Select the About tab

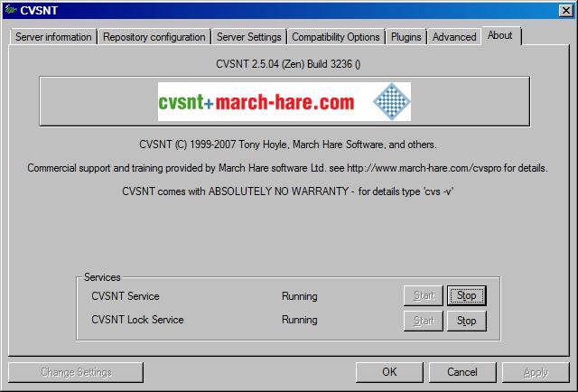(499, 35)
